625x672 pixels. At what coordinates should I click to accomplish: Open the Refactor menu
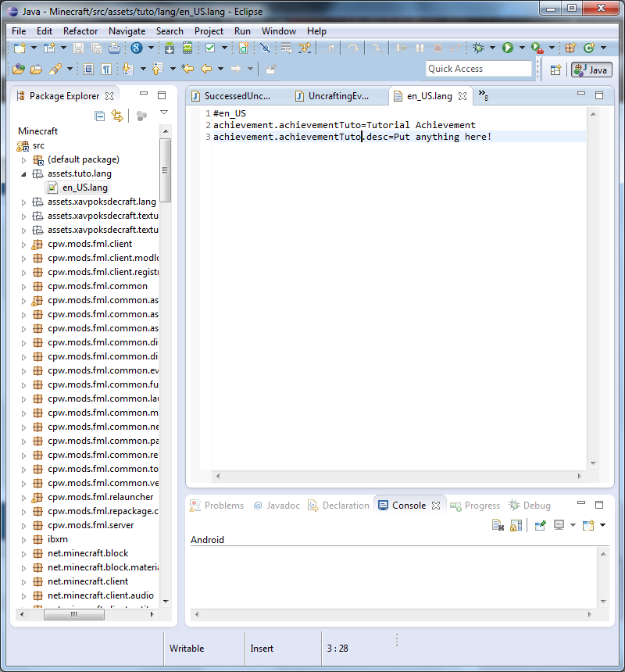pos(80,31)
